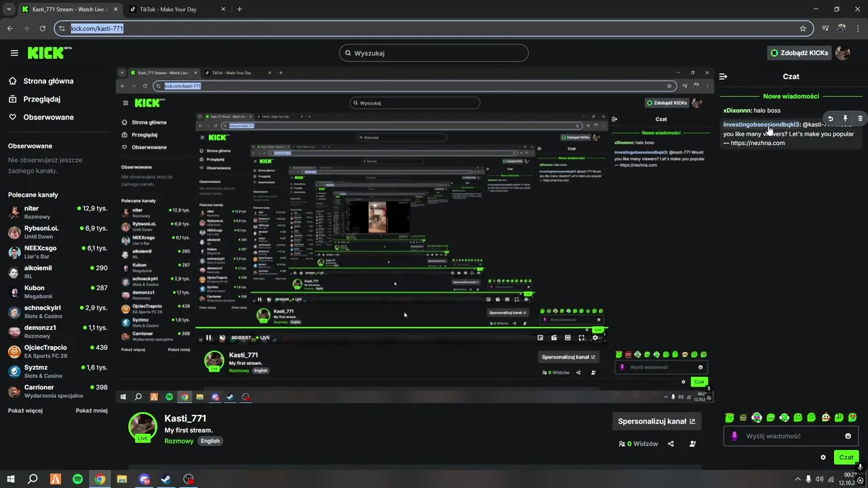Image resolution: width=868 pixels, height=488 pixels.
Task: Open chat settings gear icon
Action: [823, 457]
